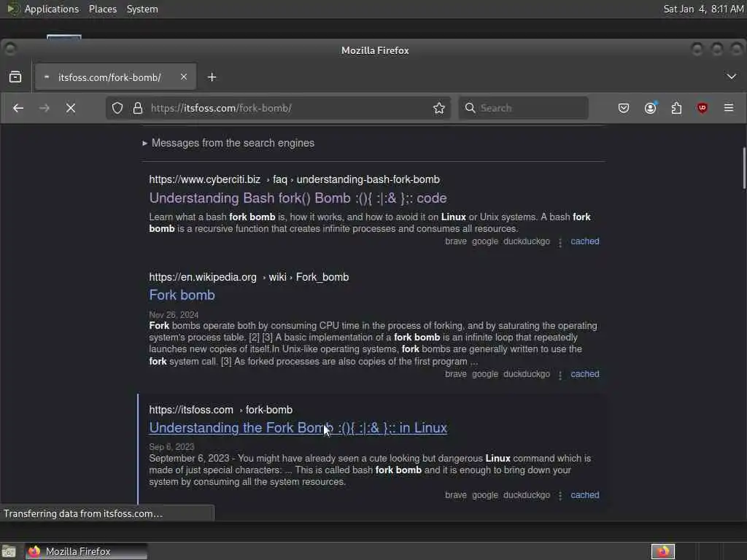Bookmark this page with the star
This screenshot has height=560, width=747.
(438, 108)
